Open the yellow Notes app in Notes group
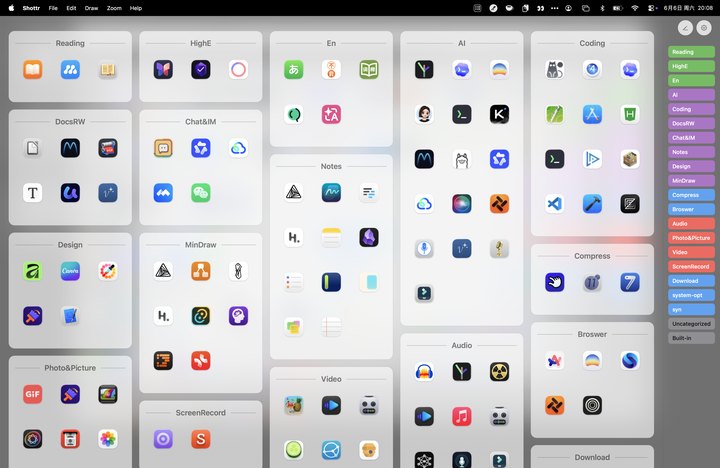This screenshot has width=720, height=468. coord(331,237)
